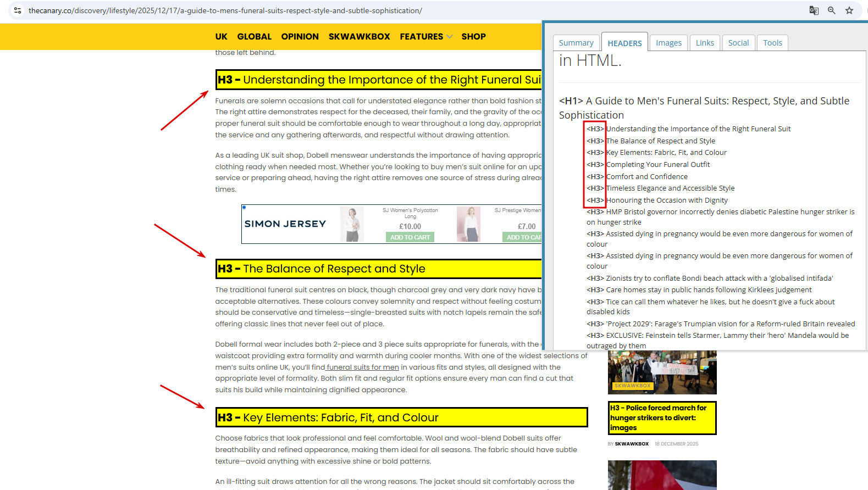Image resolution: width=868 pixels, height=490 pixels.
Task: Switch to the Images tab
Action: click(x=668, y=43)
